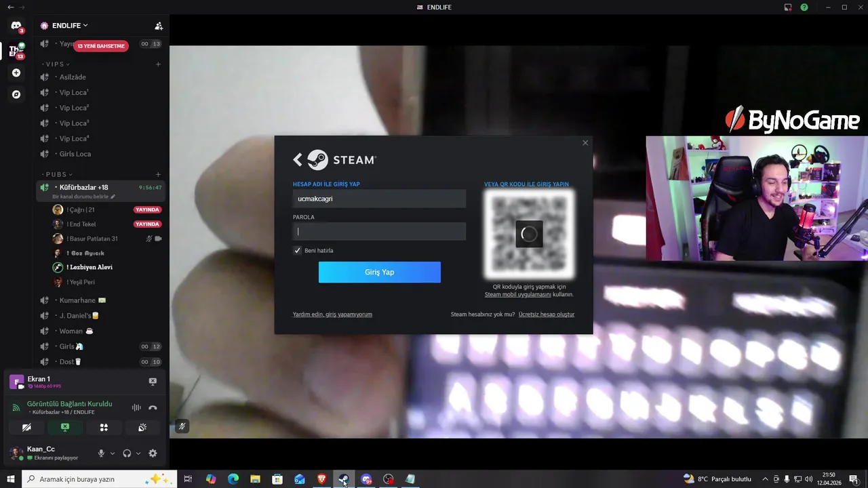Toggle the muted mic icon on stream view

tap(182, 426)
